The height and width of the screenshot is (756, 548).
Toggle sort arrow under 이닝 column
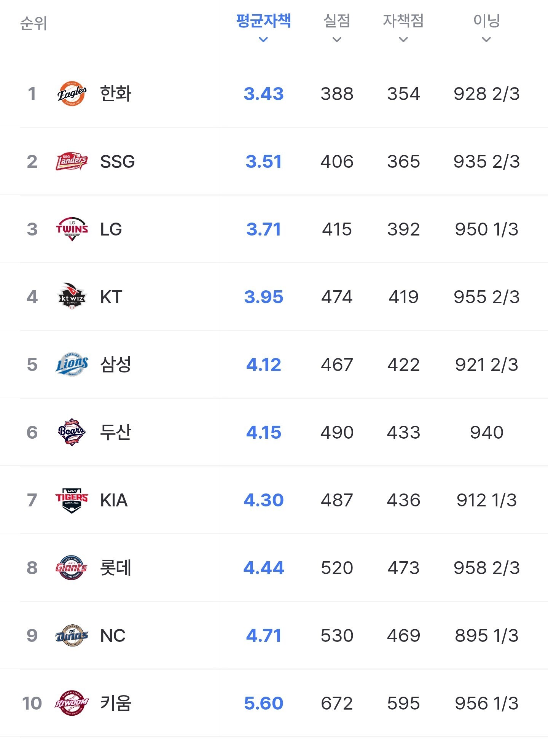pyautogui.click(x=486, y=40)
